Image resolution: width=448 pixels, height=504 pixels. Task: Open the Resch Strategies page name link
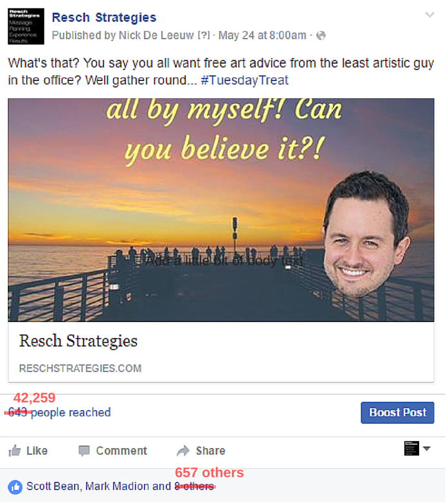(x=104, y=18)
